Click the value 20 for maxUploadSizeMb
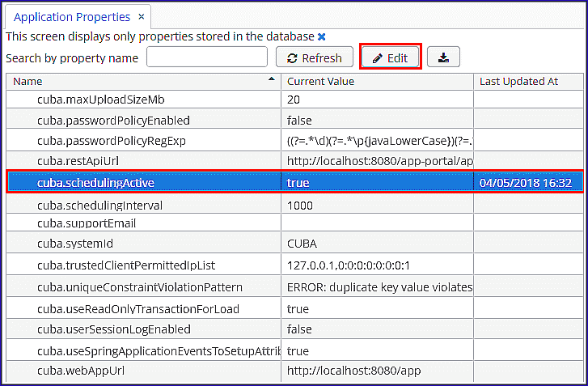588x386 pixels. [x=294, y=100]
